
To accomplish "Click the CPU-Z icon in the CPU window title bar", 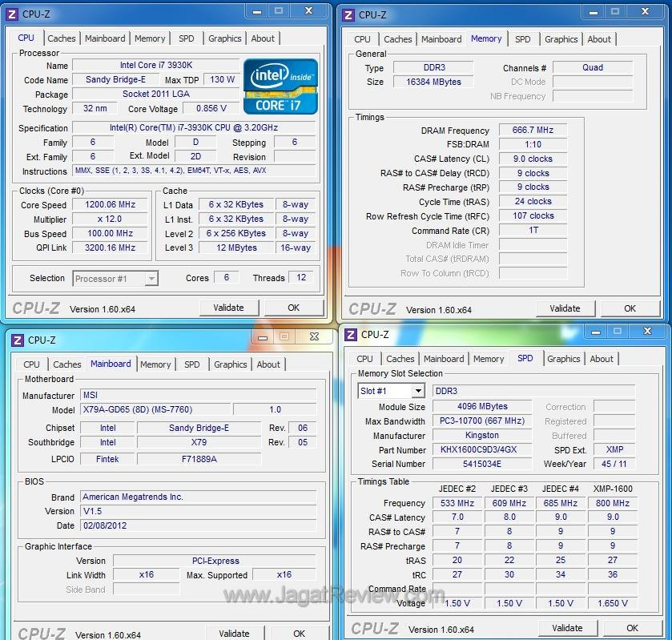I will tap(12, 14).
